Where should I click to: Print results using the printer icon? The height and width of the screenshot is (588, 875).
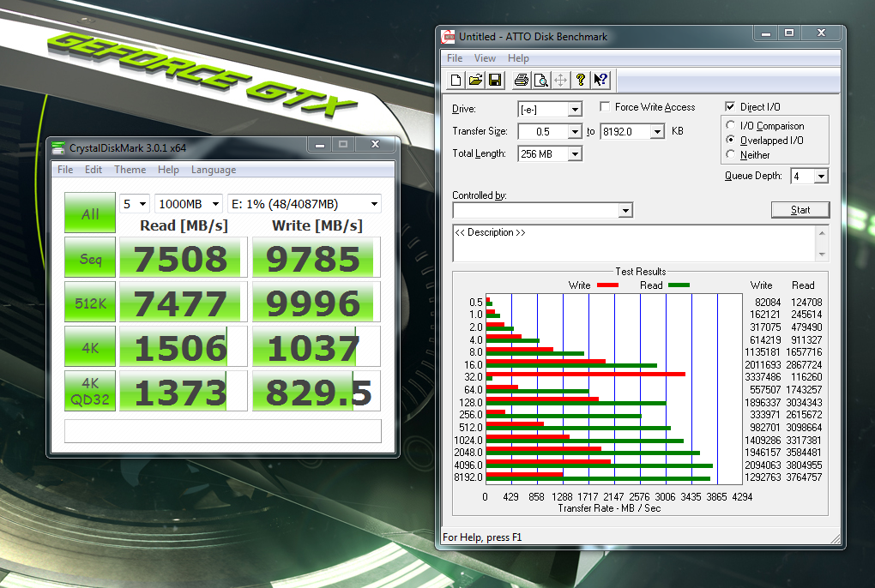point(522,81)
